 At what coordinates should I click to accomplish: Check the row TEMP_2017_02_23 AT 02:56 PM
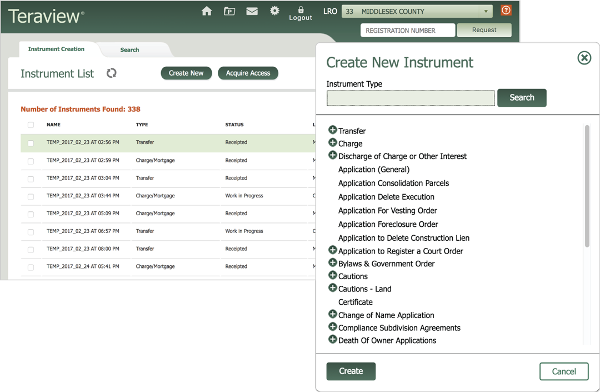tap(31, 143)
